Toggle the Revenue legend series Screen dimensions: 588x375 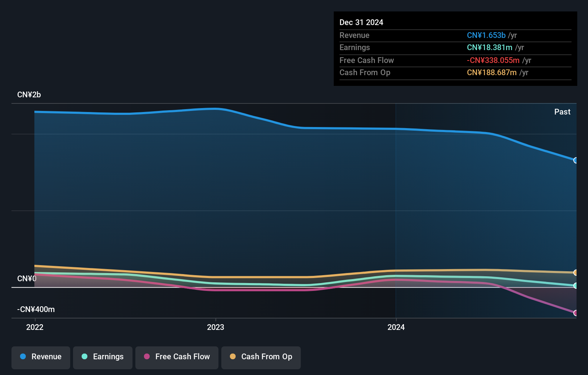[41, 357]
